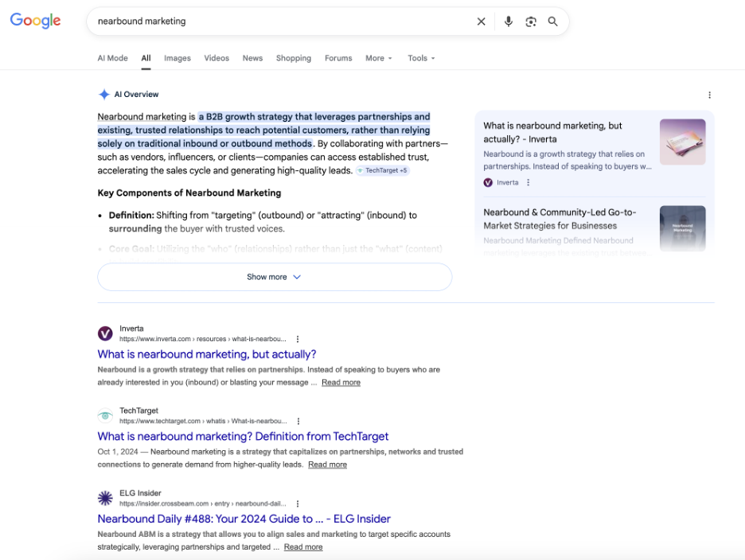Switch to the AI Mode tab
Viewport: 745px width, 560px height.
(x=112, y=58)
